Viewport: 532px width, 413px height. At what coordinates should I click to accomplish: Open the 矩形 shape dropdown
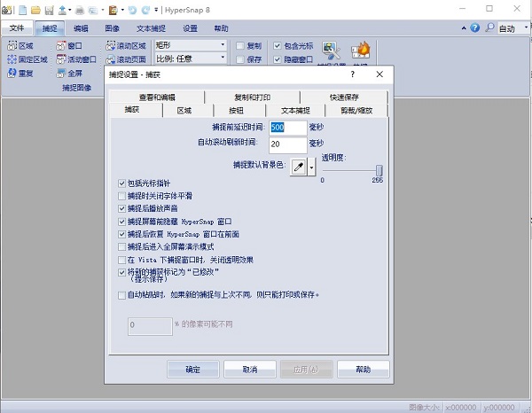click(x=191, y=45)
